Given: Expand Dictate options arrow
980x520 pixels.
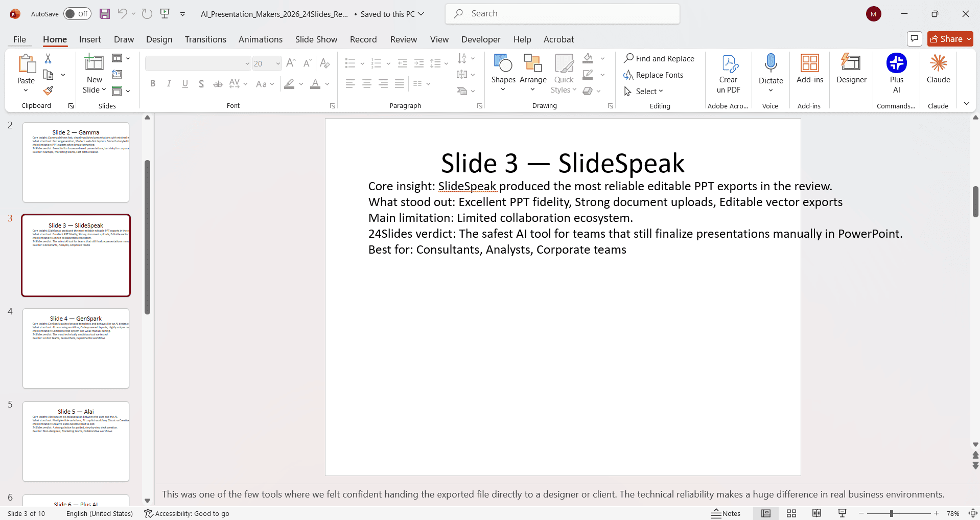Looking at the screenshot, I should [771, 91].
